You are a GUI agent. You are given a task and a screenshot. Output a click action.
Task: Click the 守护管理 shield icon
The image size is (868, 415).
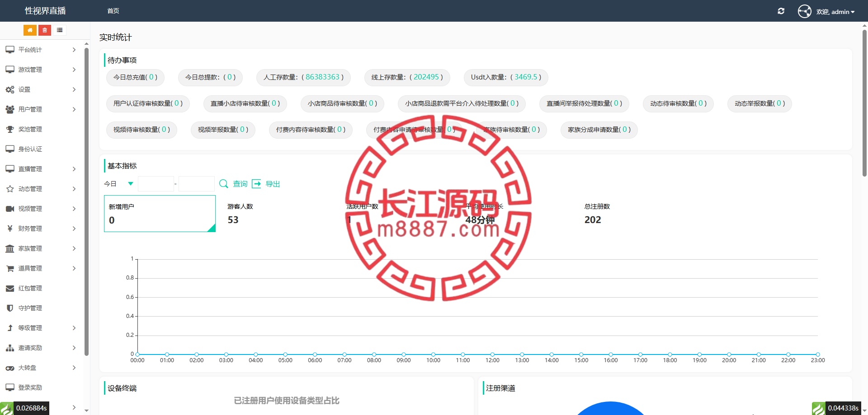tap(10, 308)
